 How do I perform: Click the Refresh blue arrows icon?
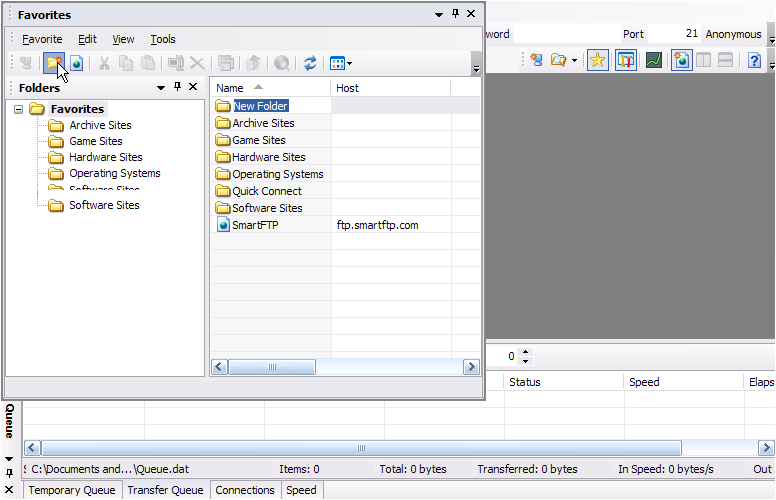coord(310,63)
